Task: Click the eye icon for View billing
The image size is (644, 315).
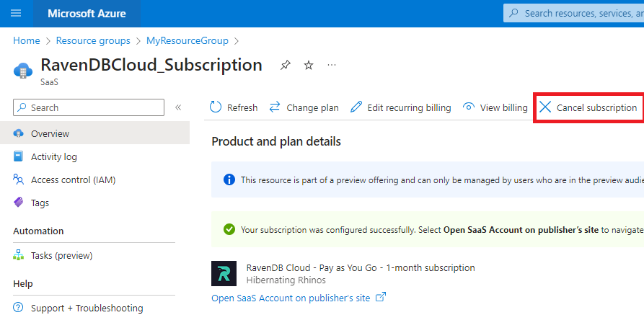Action: [x=469, y=107]
